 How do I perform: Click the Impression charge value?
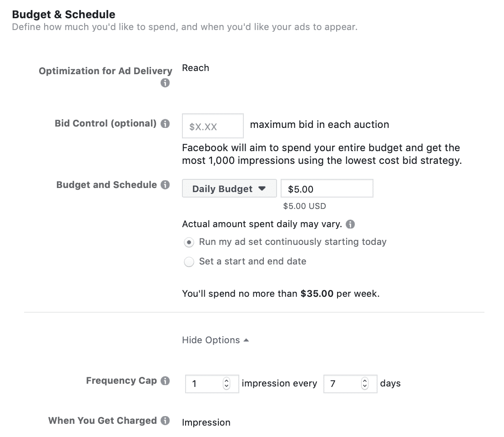(206, 422)
